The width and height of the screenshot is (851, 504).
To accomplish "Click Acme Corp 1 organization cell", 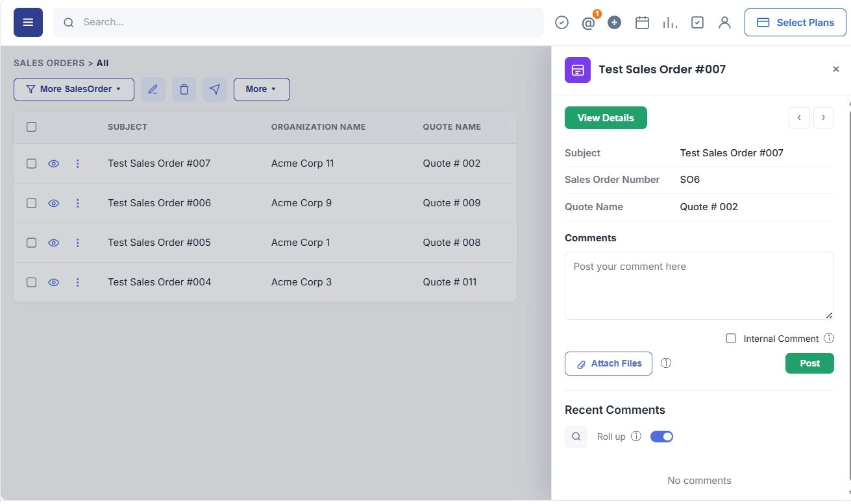I will (x=301, y=243).
